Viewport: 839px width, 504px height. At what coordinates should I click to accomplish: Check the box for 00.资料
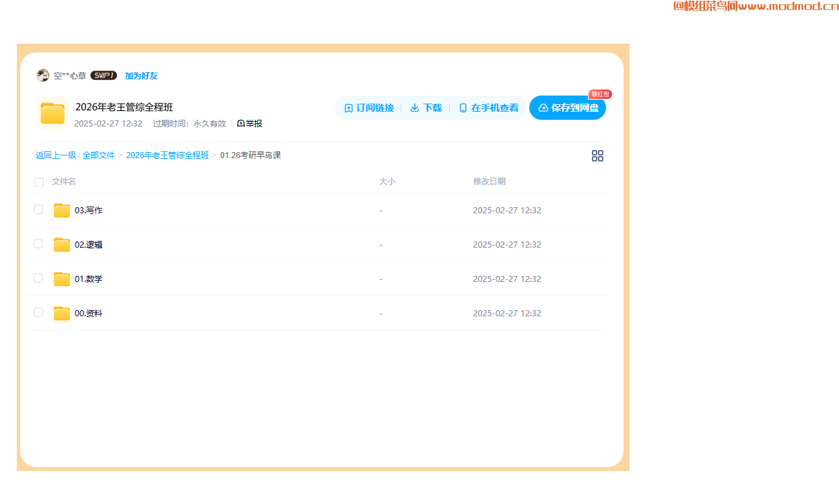(x=38, y=312)
